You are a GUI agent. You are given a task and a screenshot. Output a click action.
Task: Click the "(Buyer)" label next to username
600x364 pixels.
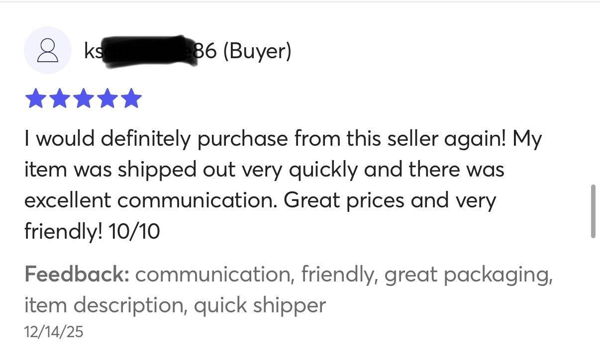coord(257,51)
